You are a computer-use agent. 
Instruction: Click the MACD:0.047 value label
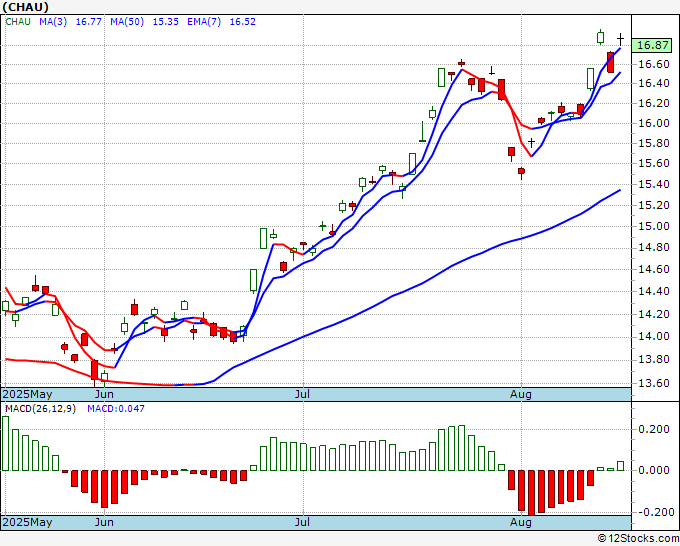click(x=116, y=409)
